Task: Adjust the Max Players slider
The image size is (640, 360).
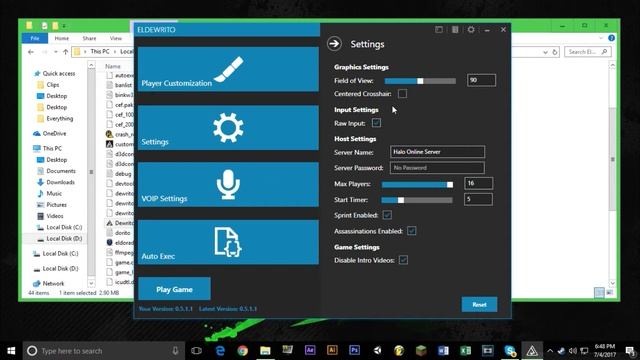Action: 417,184
